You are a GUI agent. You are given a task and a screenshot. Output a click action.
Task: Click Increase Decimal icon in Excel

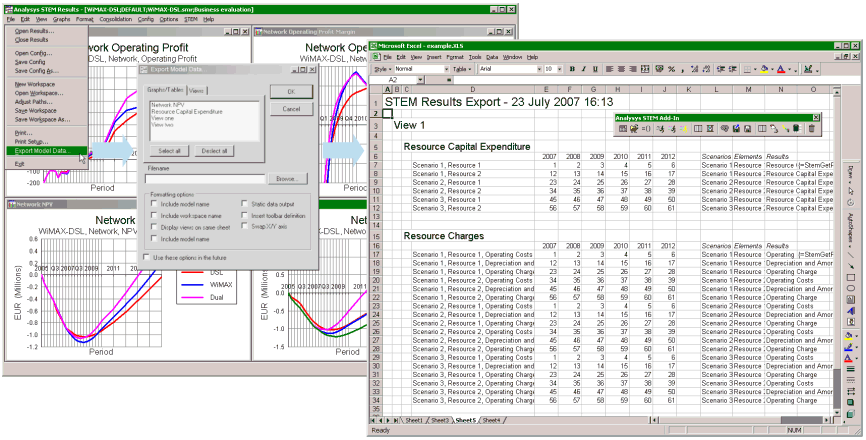[x=694, y=69]
